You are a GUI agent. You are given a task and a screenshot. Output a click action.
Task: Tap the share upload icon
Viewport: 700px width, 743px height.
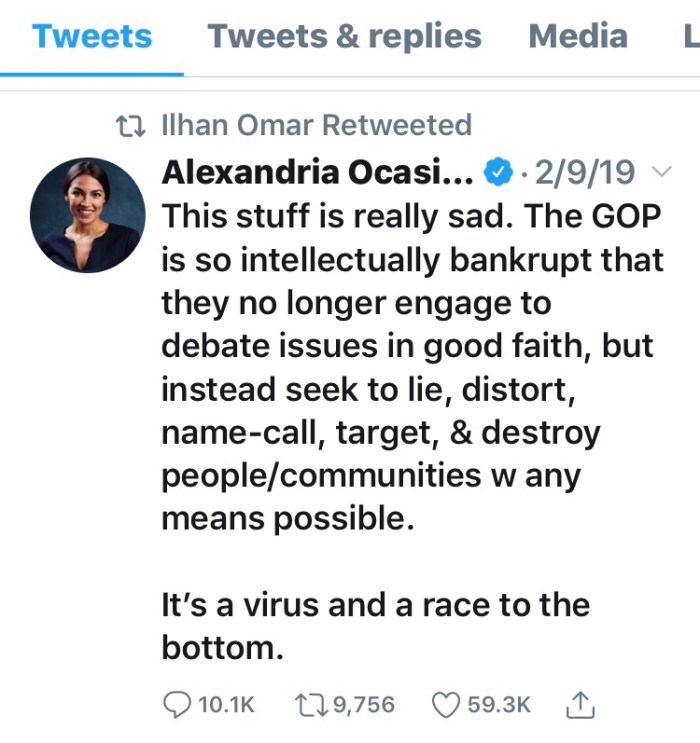581,704
